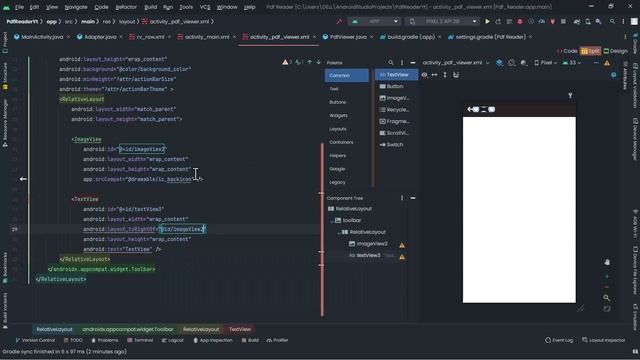The image size is (640, 360).
Task: Collapse the nested RelativeLayout tree node
Action: point(339,232)
